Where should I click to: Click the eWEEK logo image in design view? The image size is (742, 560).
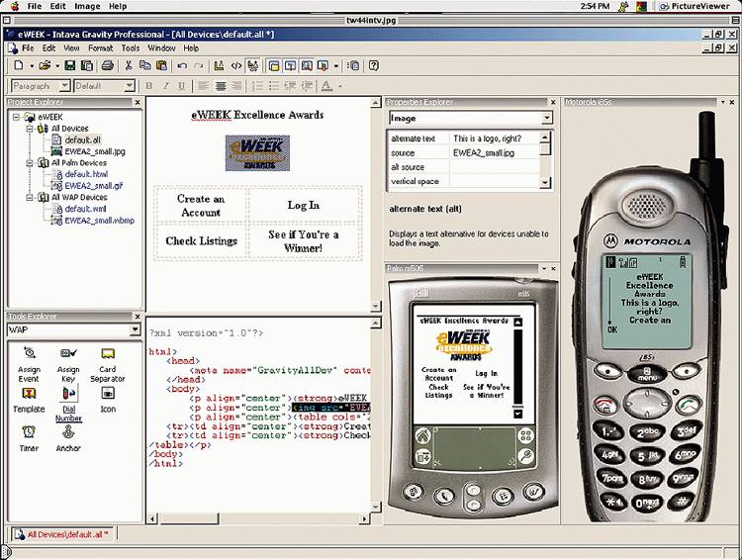point(257,153)
